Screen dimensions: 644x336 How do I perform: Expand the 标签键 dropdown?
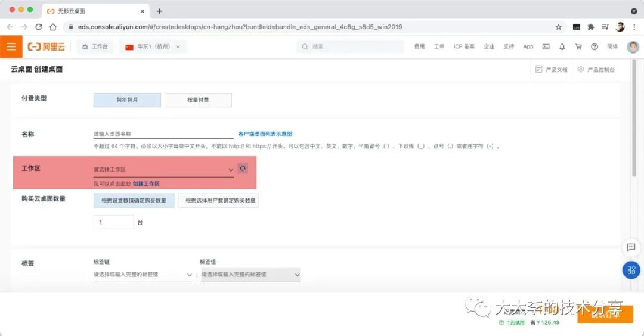coord(143,275)
